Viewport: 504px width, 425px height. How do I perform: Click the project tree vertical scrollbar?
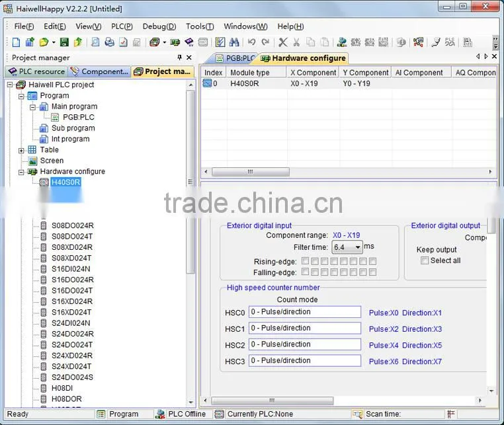coord(190,182)
